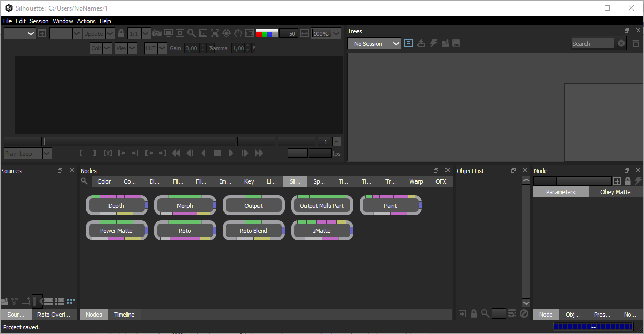The image size is (644, 334).
Task: Select the zMatte node
Action: (x=322, y=231)
